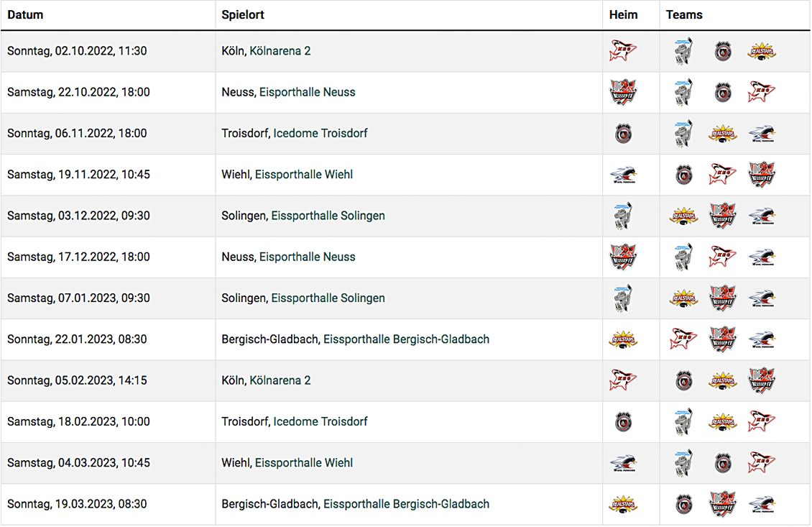Click the KEC home logo in the 02.10.2022 row
The image size is (812, 527).
coord(623,51)
